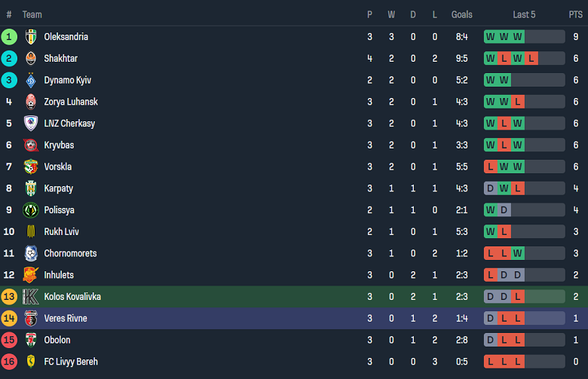This screenshot has width=588, height=379.
Task: Select the Zorya Luhansk team badge
Action: (x=31, y=102)
